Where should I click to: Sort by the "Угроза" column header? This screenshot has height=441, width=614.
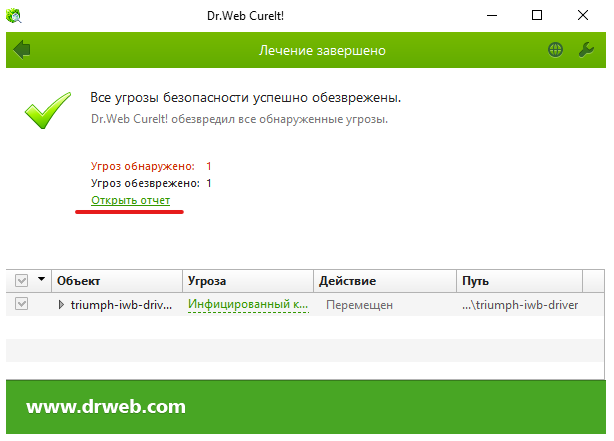pos(248,281)
